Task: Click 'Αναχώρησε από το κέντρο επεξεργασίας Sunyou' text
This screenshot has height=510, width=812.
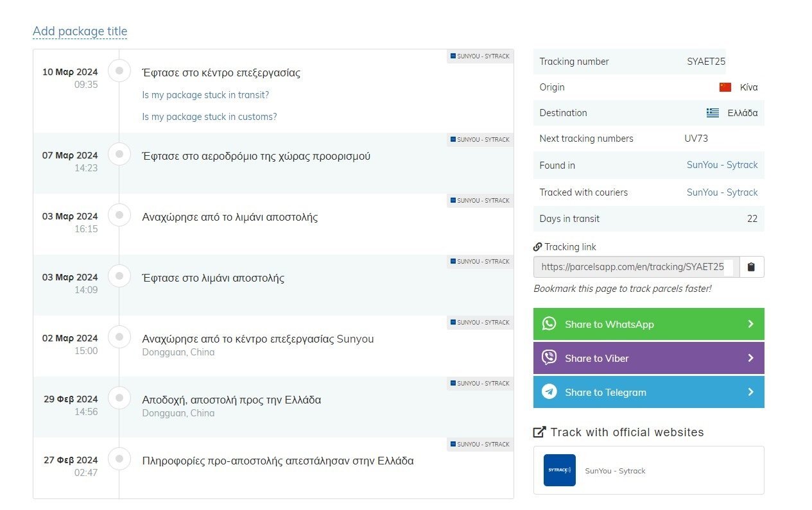Action: 257,339
